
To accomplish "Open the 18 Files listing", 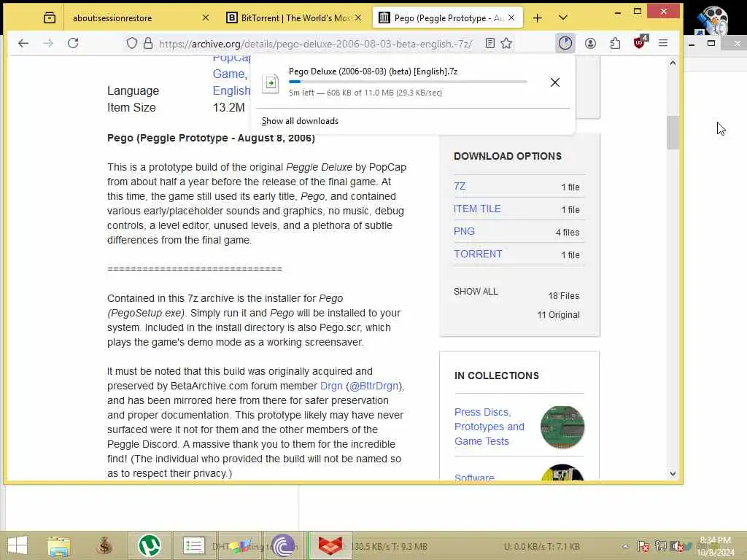I will pos(564,296).
